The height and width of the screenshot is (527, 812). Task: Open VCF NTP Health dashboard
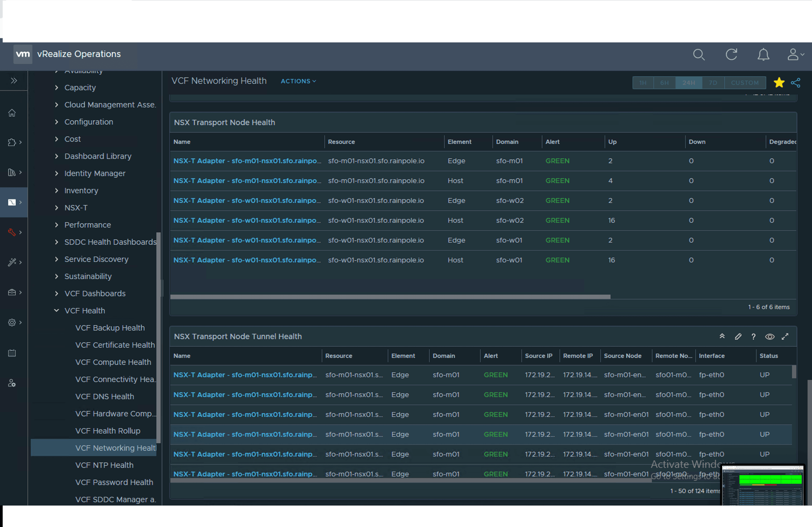(x=104, y=465)
